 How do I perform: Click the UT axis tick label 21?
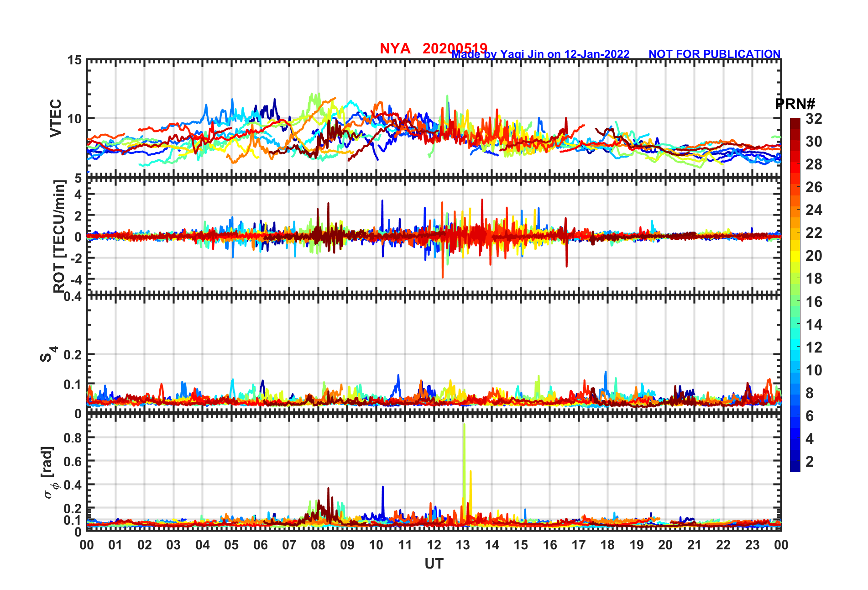point(695,545)
